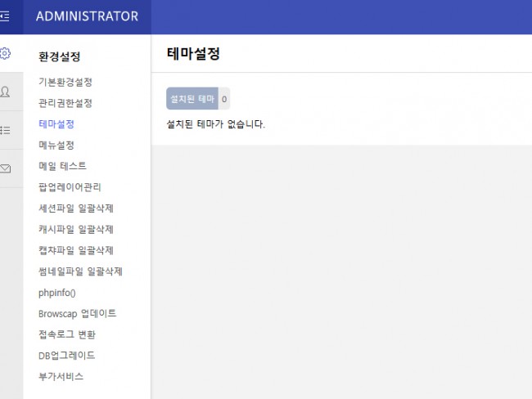Run 세션파일 일괄삭제

[x=76, y=208]
